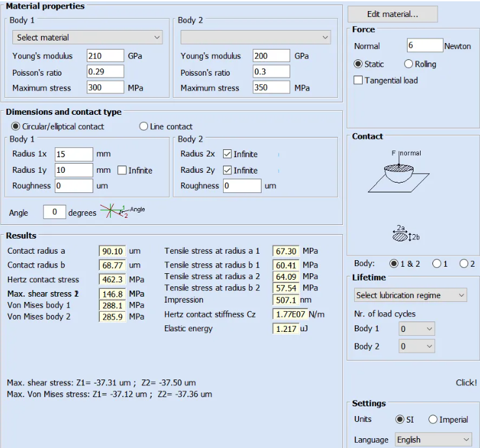Screen dimensions: 480x448
Task: Click the Click! label
Action: tap(466, 383)
